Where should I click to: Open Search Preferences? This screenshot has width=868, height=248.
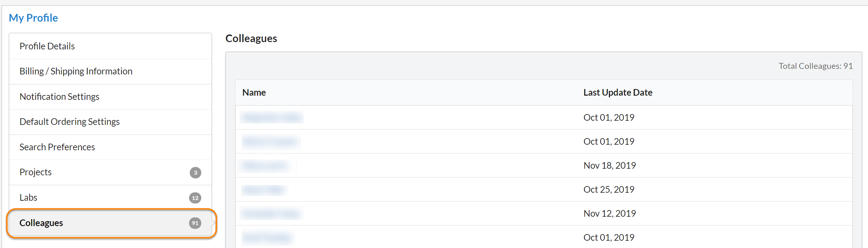tap(57, 147)
